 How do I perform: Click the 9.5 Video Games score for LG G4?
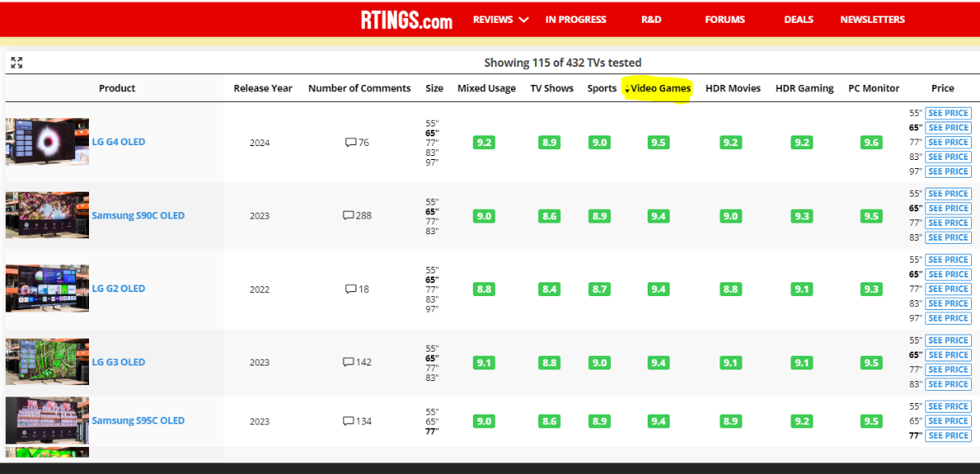657,143
